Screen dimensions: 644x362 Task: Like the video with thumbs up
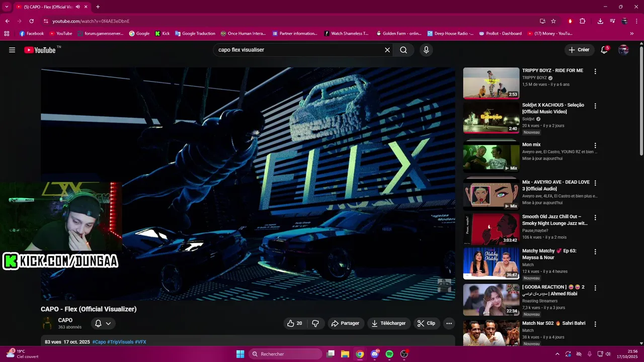295,323
